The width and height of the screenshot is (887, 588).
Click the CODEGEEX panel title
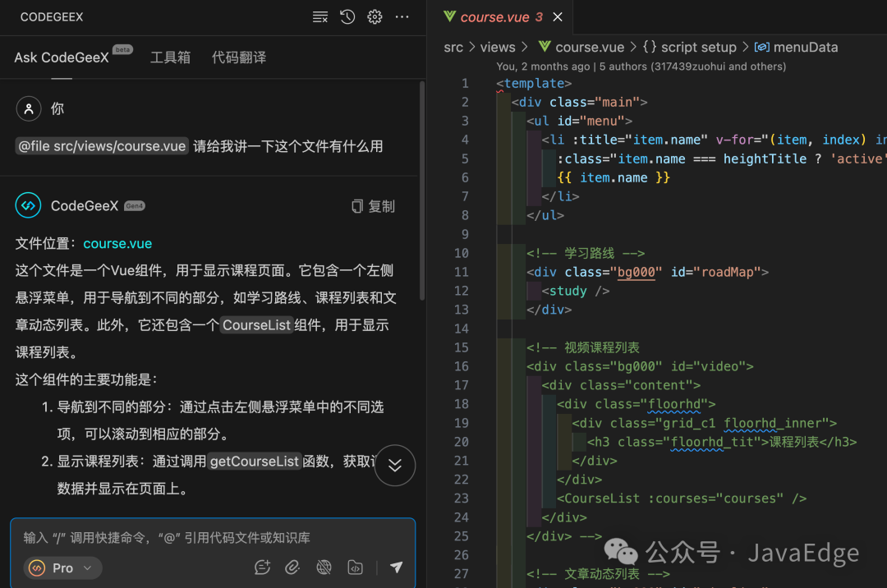click(52, 17)
